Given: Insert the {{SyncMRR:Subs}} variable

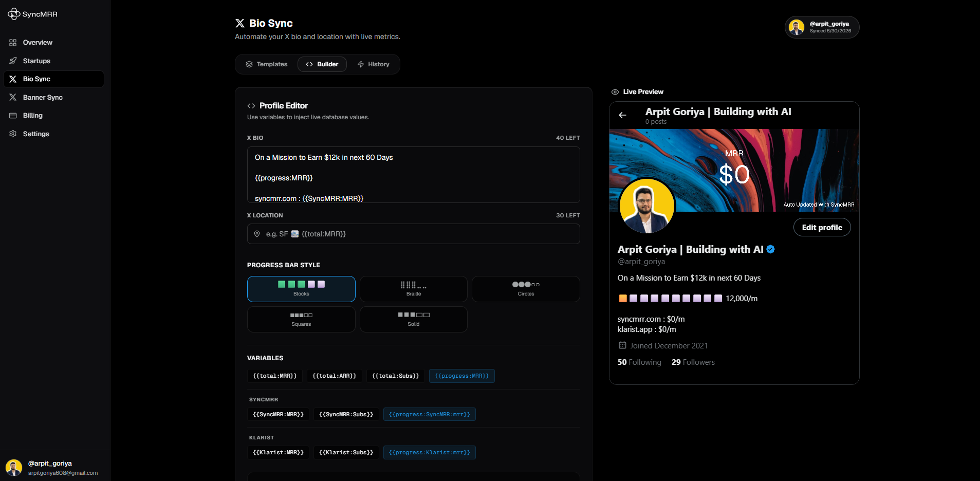Looking at the screenshot, I should 346,414.
